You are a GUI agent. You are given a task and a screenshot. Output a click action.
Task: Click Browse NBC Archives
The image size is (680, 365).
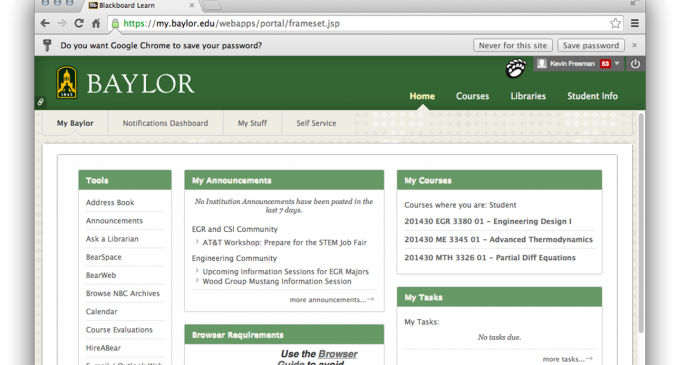pyautogui.click(x=123, y=293)
